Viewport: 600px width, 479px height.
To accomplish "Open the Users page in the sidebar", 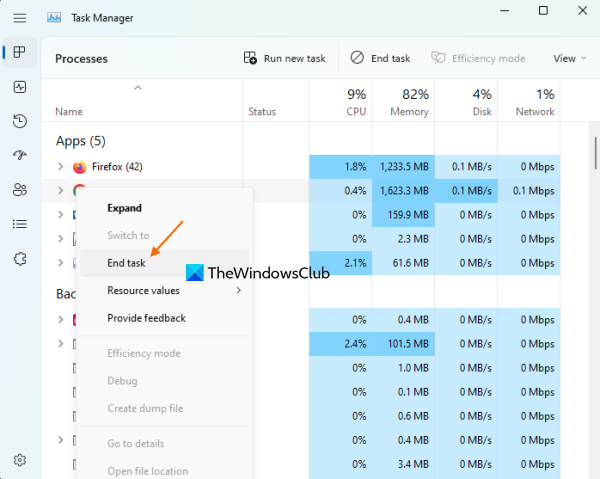I will click(x=20, y=189).
